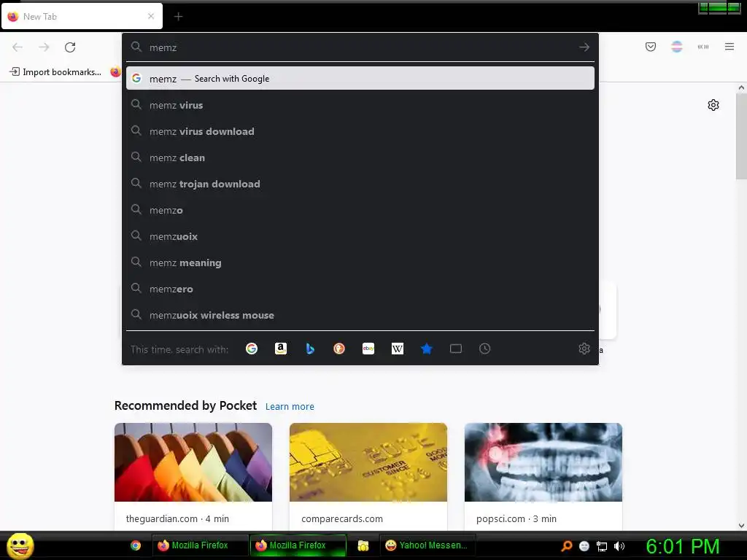Choose the 'memz virus' suggestion
Screen dimensions: 747x560
point(360,105)
